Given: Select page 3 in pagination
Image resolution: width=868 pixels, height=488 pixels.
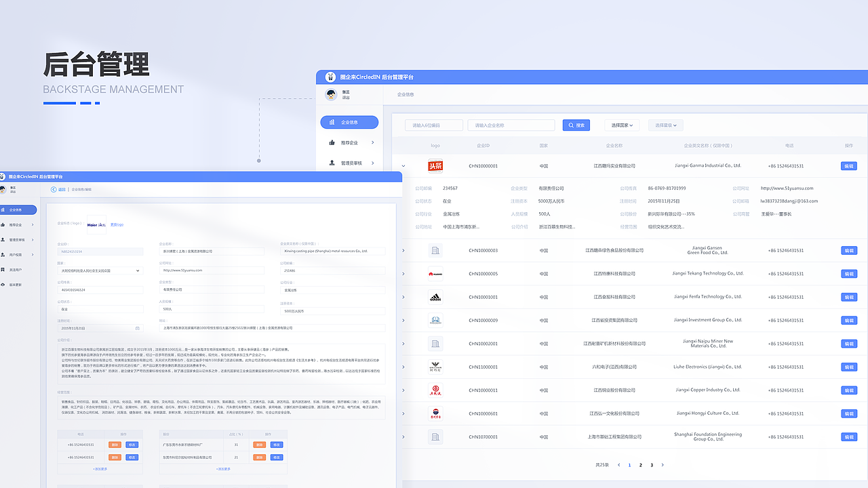Looking at the screenshot, I should 652,465.
